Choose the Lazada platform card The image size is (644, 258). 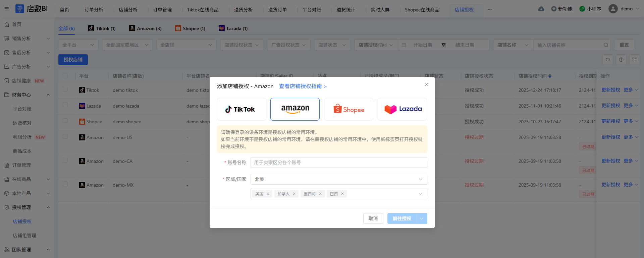[402, 109]
